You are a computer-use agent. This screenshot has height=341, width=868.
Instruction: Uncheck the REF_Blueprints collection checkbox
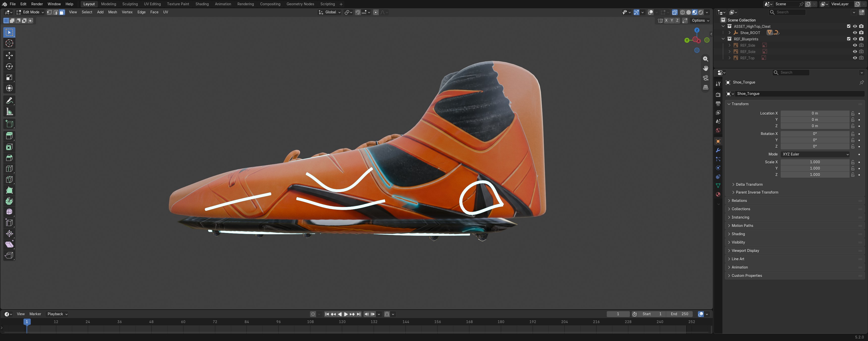pos(849,39)
